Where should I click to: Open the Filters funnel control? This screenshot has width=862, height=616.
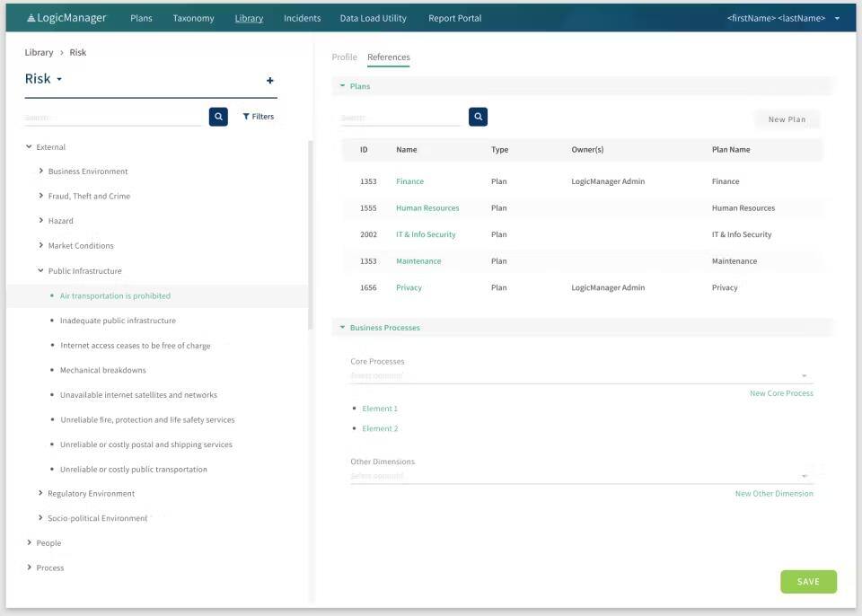259,117
